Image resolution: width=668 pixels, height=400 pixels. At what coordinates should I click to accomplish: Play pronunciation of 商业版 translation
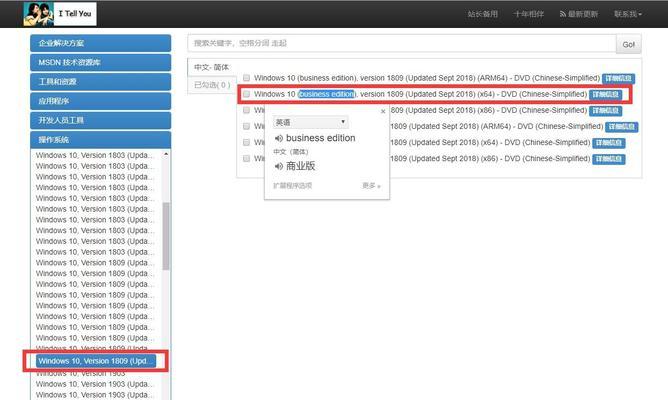[x=279, y=166]
